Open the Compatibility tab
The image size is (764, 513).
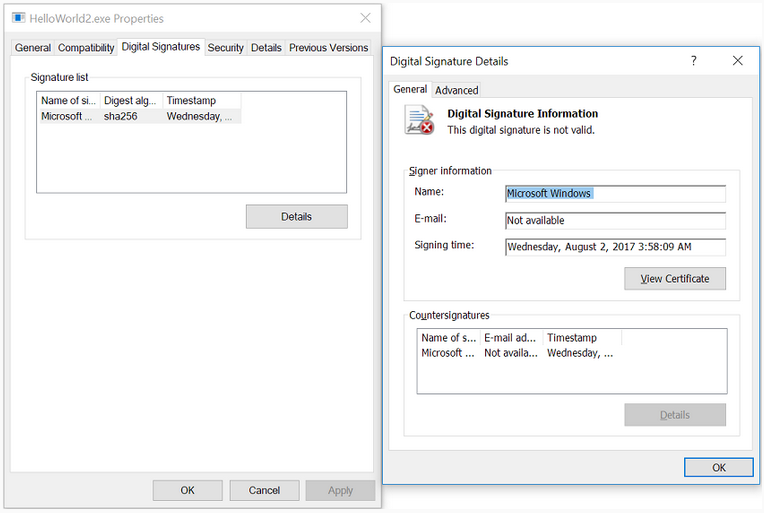pyautogui.click(x=86, y=48)
